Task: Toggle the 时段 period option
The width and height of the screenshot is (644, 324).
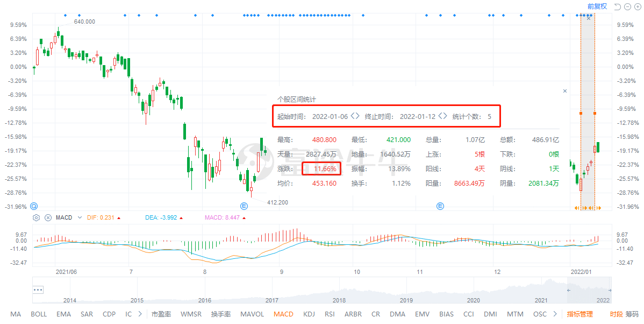Action: click(x=616, y=314)
